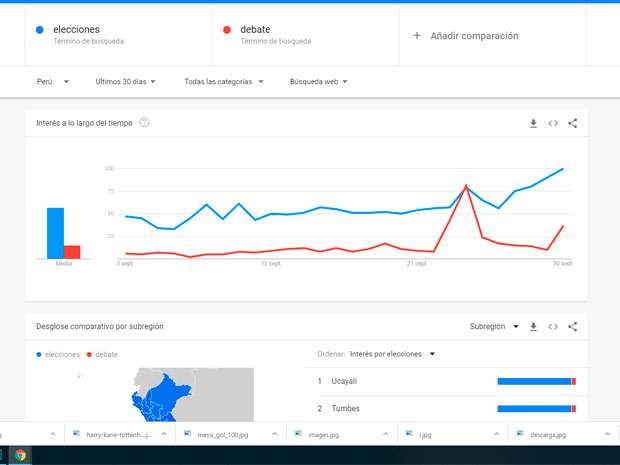The width and height of the screenshot is (620, 465).
Task: Click the red debate peak on the chart
Action: pos(466,185)
